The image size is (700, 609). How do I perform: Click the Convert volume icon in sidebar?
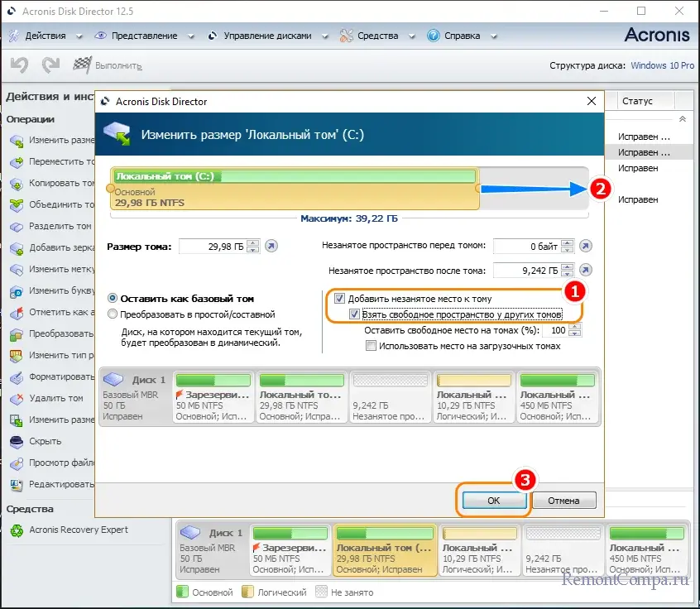(17, 334)
